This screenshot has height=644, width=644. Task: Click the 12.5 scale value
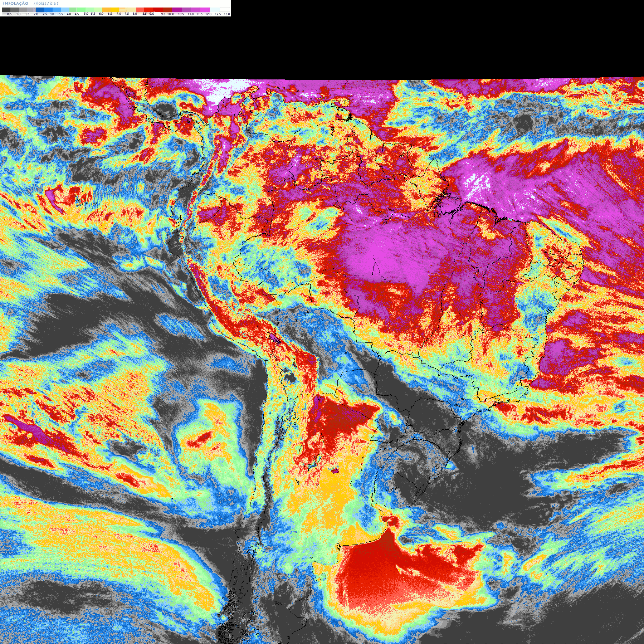point(218,14)
